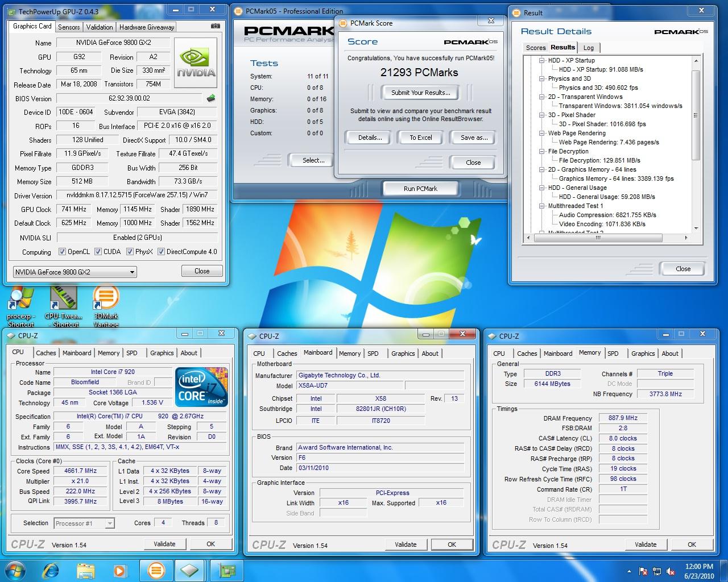
Task: Toggle DirectCompute 4.0 checkbox
Action: pos(162,252)
